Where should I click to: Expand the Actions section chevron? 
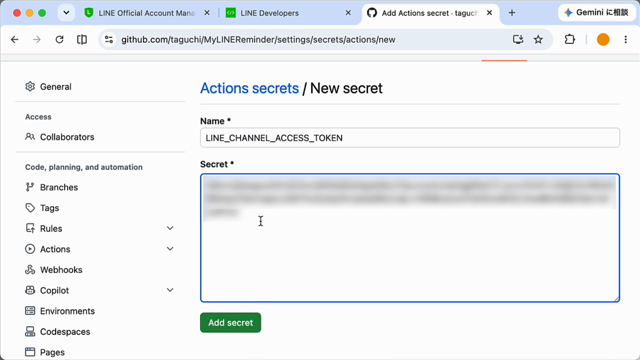click(x=170, y=249)
